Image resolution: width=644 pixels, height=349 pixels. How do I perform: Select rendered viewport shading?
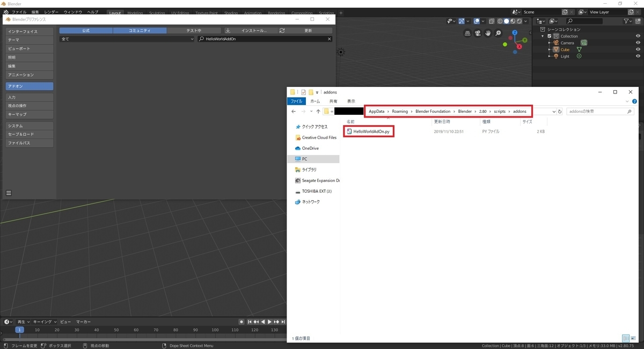(x=519, y=21)
